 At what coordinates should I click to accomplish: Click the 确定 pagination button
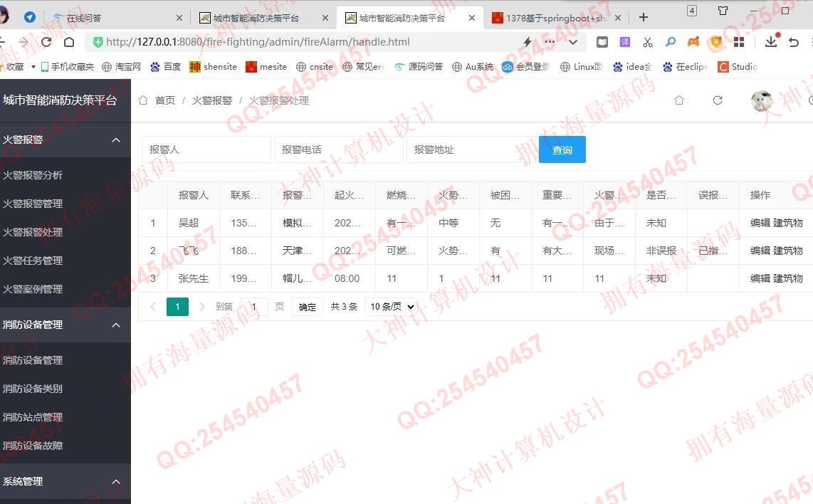pyautogui.click(x=308, y=307)
